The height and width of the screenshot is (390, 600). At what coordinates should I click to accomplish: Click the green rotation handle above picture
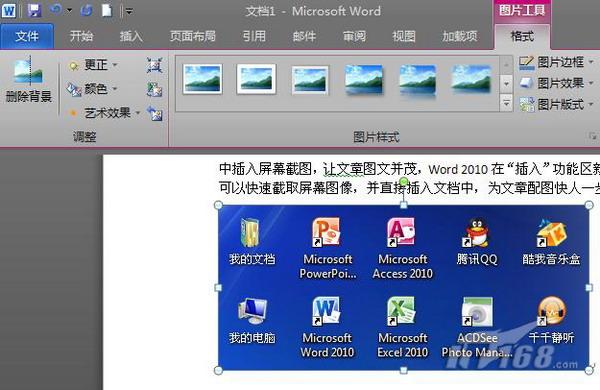(x=403, y=181)
